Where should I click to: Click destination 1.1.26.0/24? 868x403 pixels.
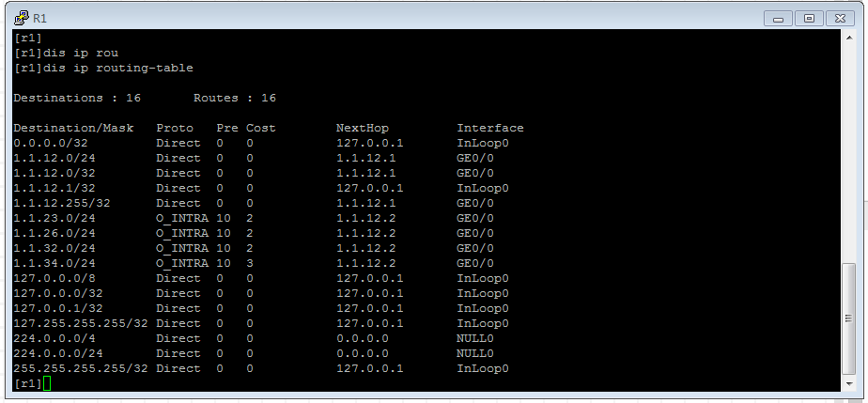54,233
